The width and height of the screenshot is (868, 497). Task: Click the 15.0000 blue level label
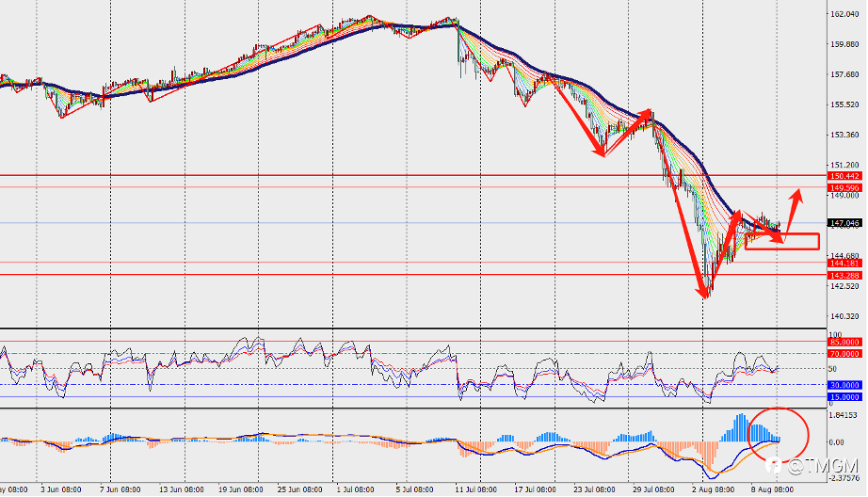(844, 397)
